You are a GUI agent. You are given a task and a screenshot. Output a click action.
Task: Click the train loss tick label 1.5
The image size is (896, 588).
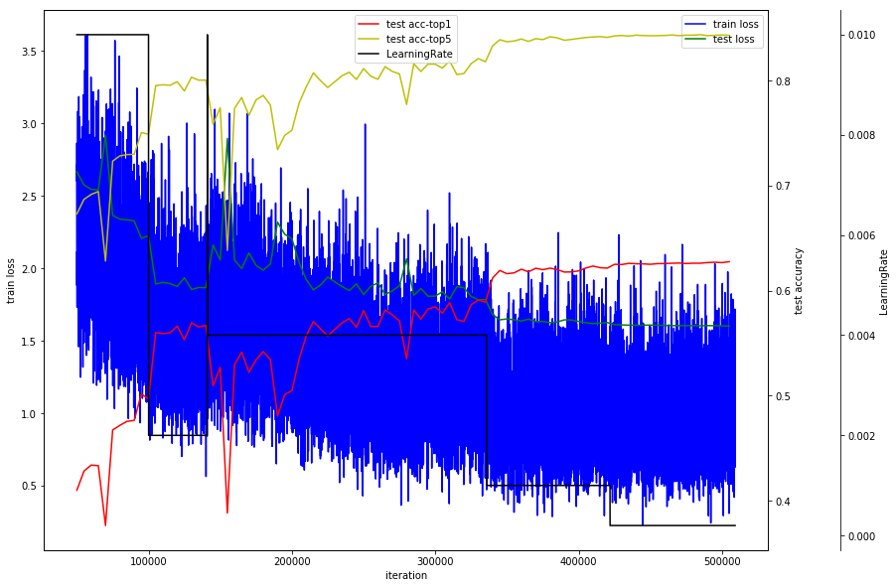(x=29, y=342)
